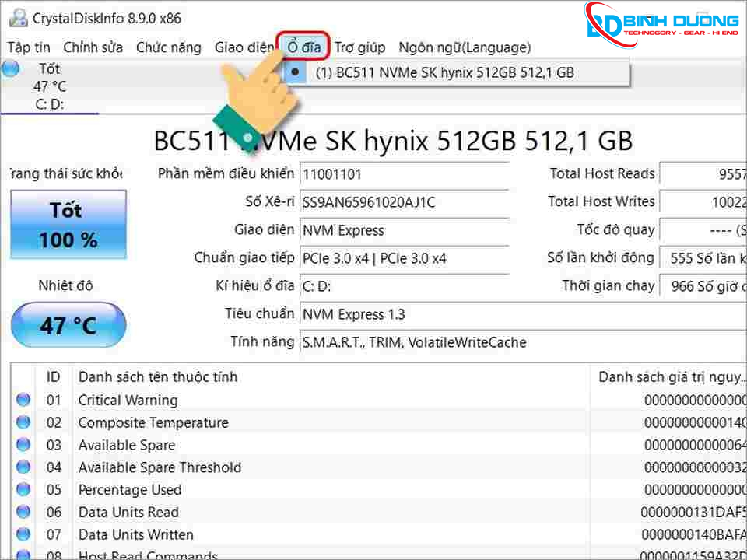
Task: Click the 47 °C temperature button
Action: click(68, 325)
